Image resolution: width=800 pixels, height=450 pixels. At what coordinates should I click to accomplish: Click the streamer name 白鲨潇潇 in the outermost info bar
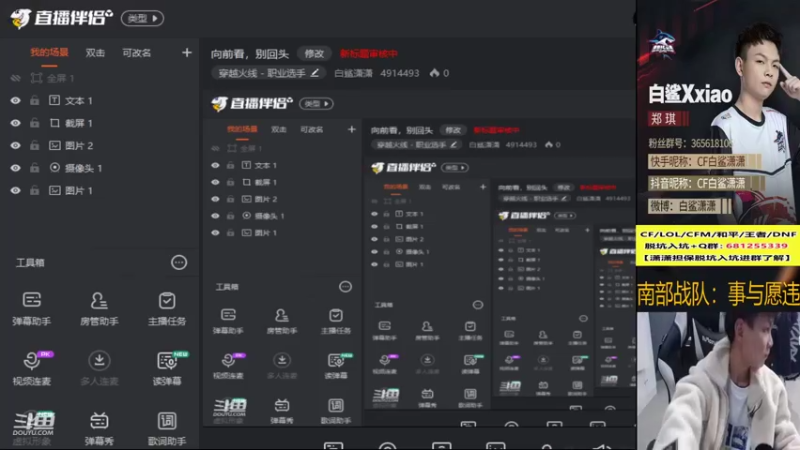[353, 73]
